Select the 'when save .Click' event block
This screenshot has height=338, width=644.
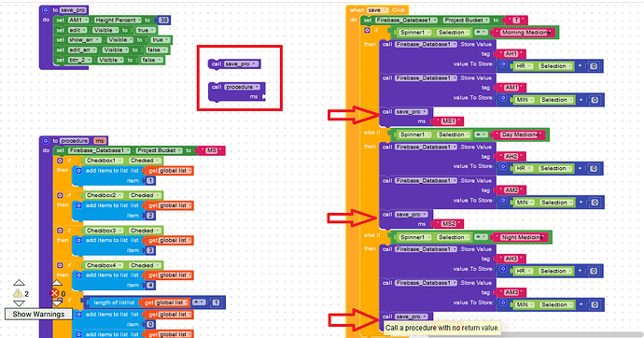(x=377, y=10)
